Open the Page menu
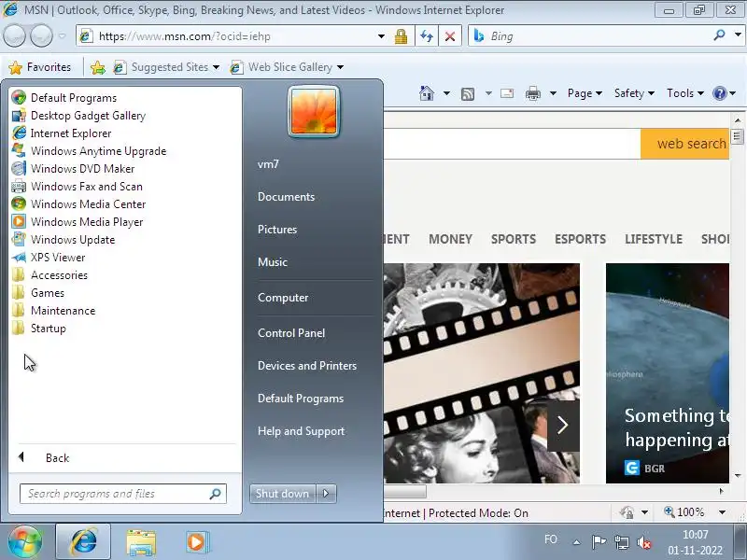The height and width of the screenshot is (560, 747). tap(585, 93)
